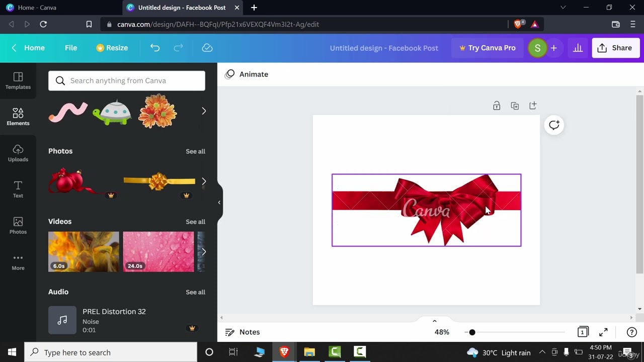Enter fullscreen presentation mode
644x362 pixels.
pos(603,332)
